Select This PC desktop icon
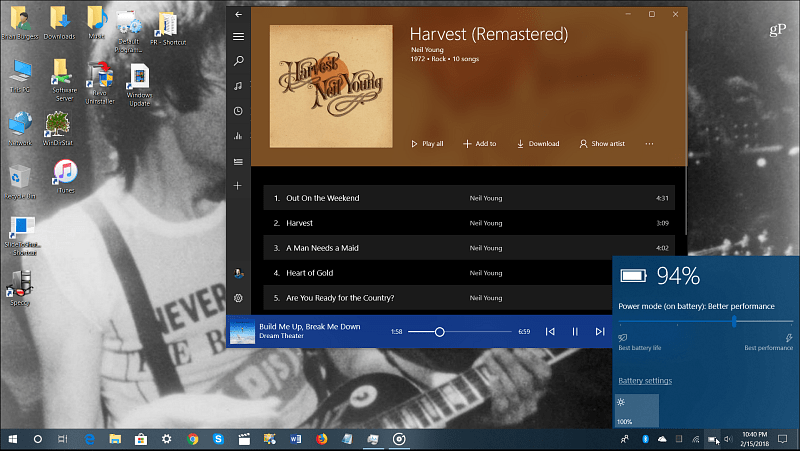 [x=20, y=76]
